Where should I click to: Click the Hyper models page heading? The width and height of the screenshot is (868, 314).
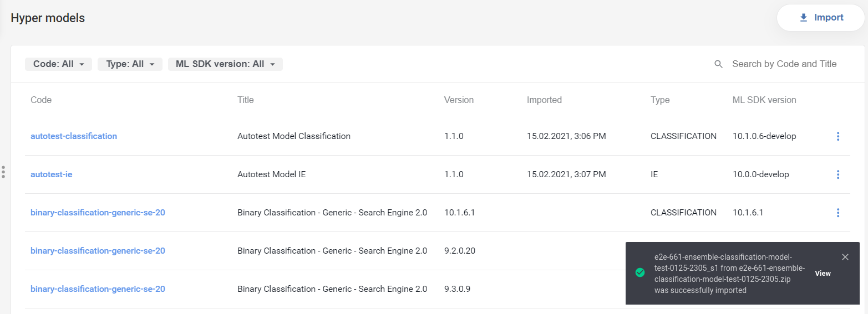pos(48,18)
